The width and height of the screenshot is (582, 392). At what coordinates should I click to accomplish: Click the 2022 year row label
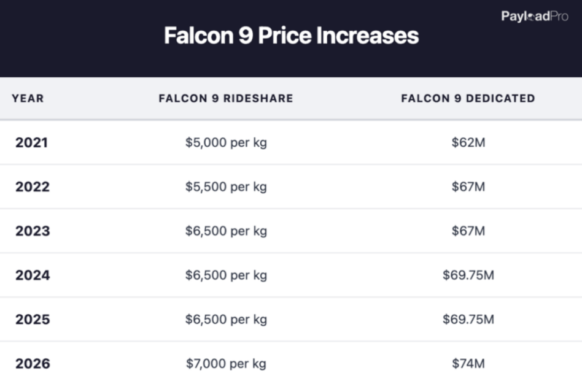tap(32, 187)
